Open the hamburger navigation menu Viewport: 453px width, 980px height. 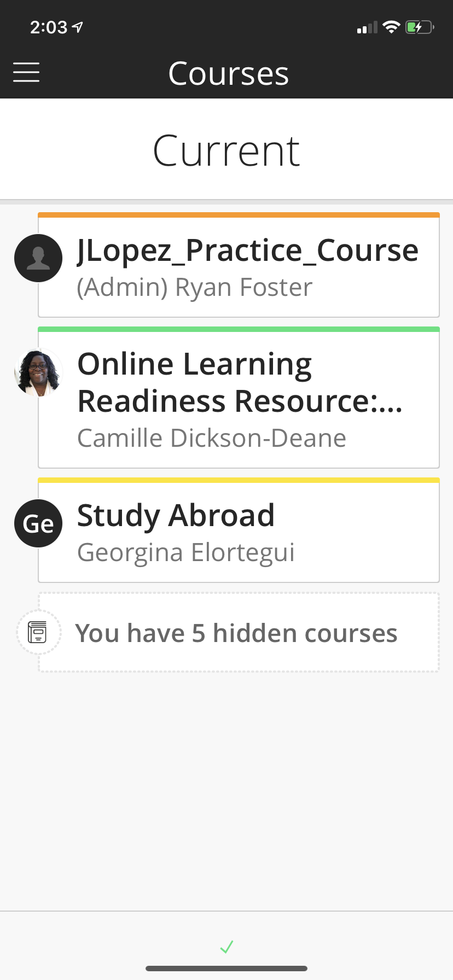point(26,72)
